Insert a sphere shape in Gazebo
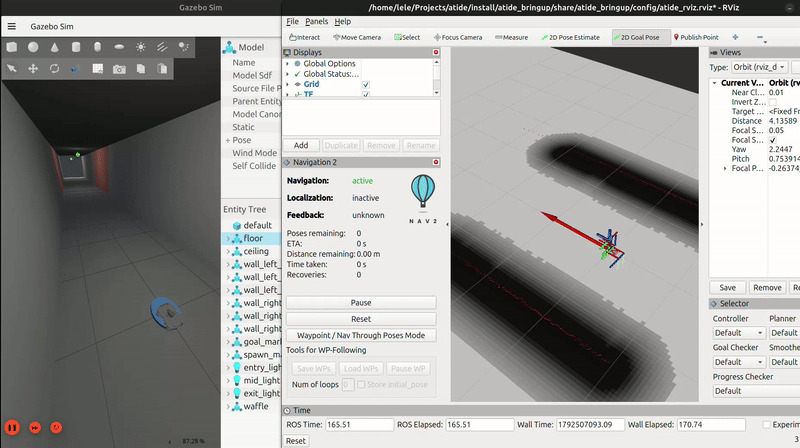This screenshot has height=448, width=800. 33,47
